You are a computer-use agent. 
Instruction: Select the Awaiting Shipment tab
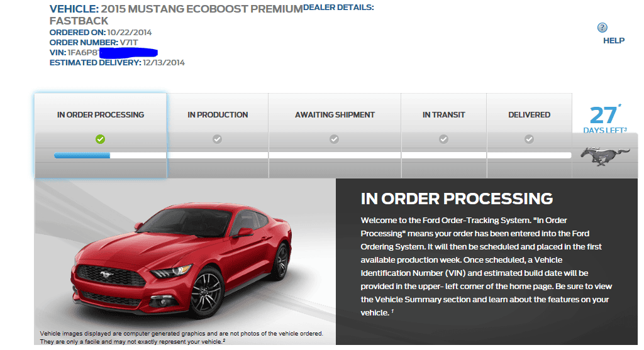(335, 135)
